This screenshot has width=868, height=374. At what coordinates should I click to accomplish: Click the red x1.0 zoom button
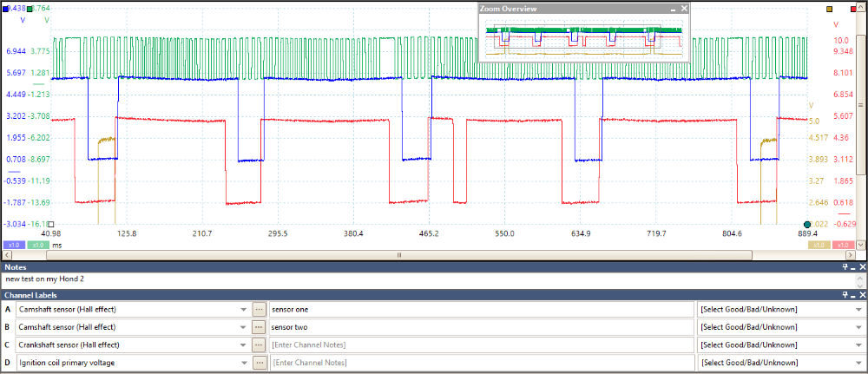point(844,246)
